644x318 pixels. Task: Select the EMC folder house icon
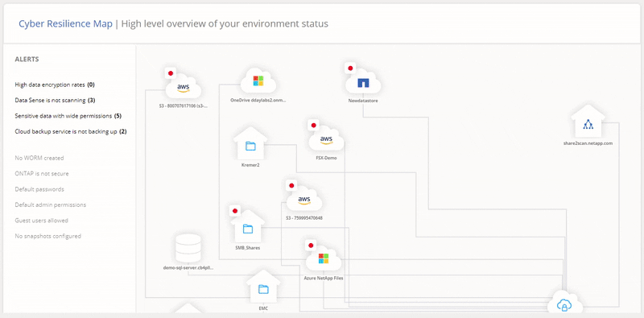(263, 287)
